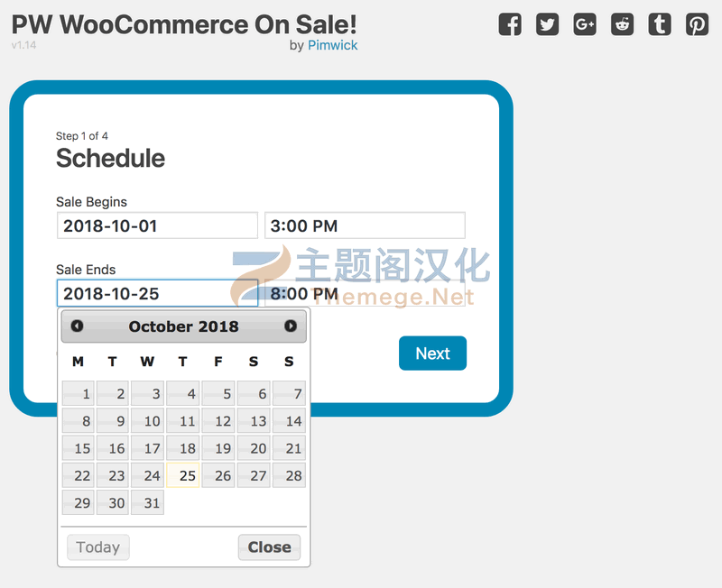
Task: Select October 6 in calendar
Action: [x=254, y=393]
